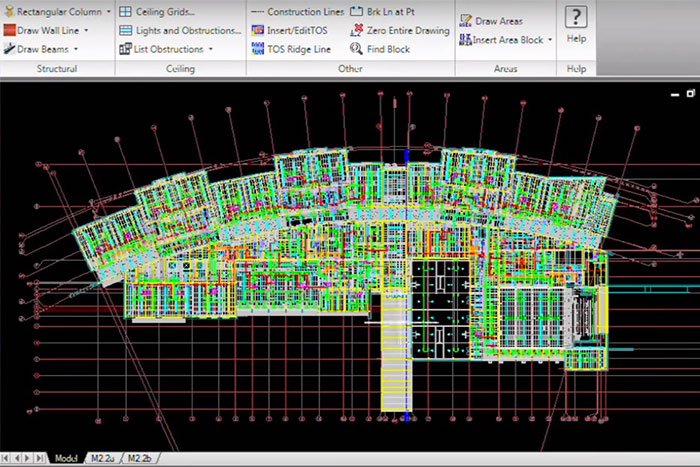Expand the Insert Area Block dropdown arrow
Image resolution: width=700 pixels, height=467 pixels.
pos(550,40)
